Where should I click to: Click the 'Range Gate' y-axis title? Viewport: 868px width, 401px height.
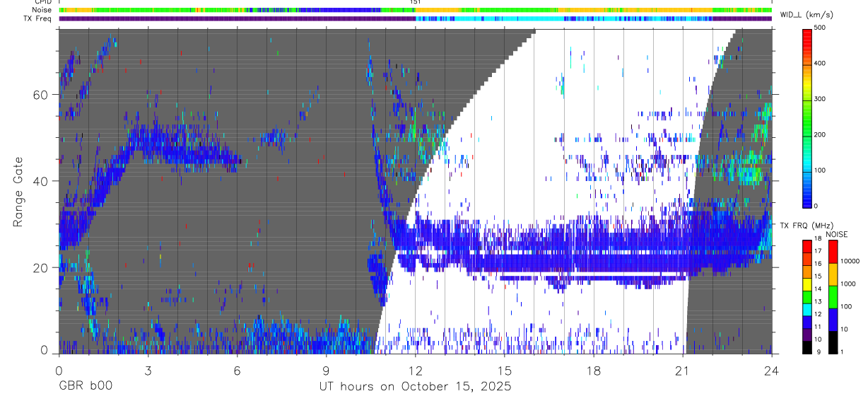click(18, 191)
